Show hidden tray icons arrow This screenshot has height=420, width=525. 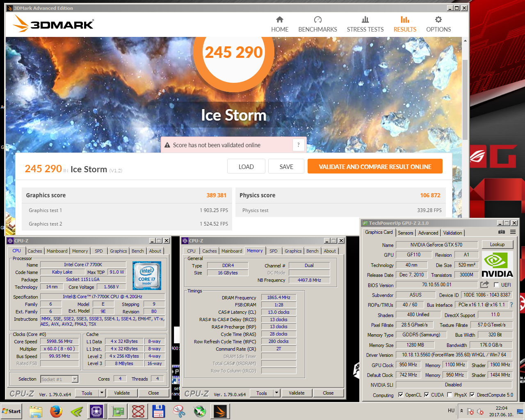[461, 411]
